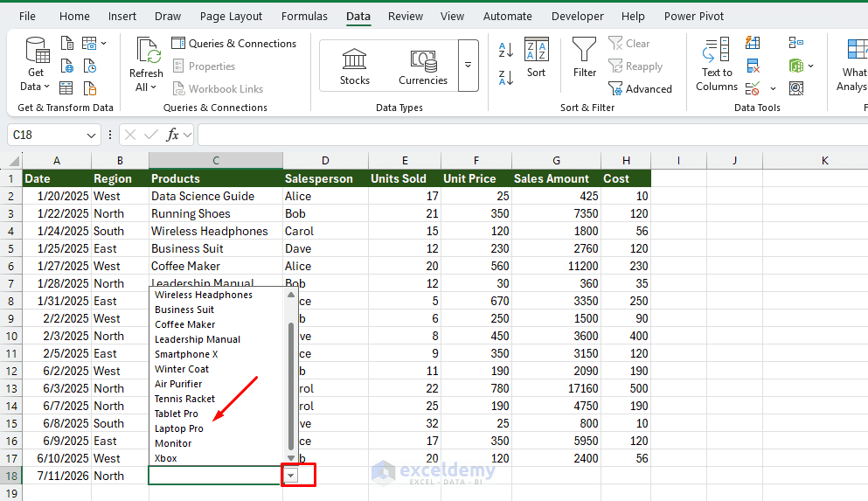This screenshot has width=868, height=501.
Task: Click the Cancel entry X icon
Action: [x=130, y=135]
